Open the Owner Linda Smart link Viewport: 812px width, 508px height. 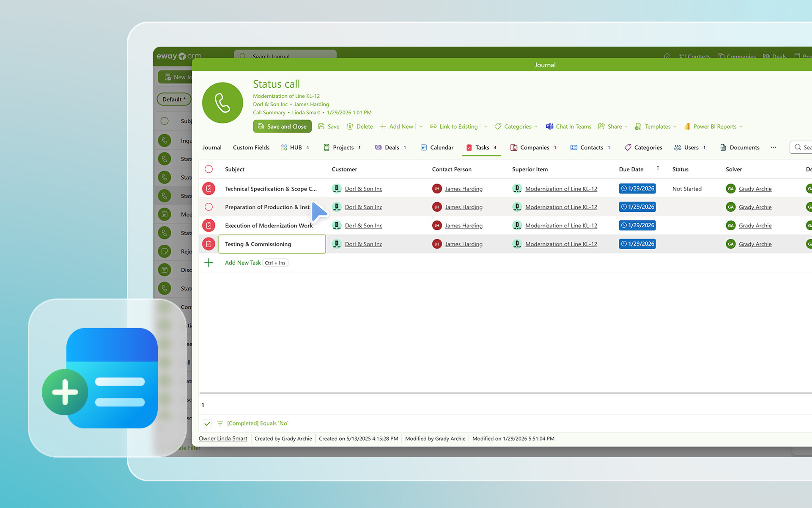[x=223, y=439]
